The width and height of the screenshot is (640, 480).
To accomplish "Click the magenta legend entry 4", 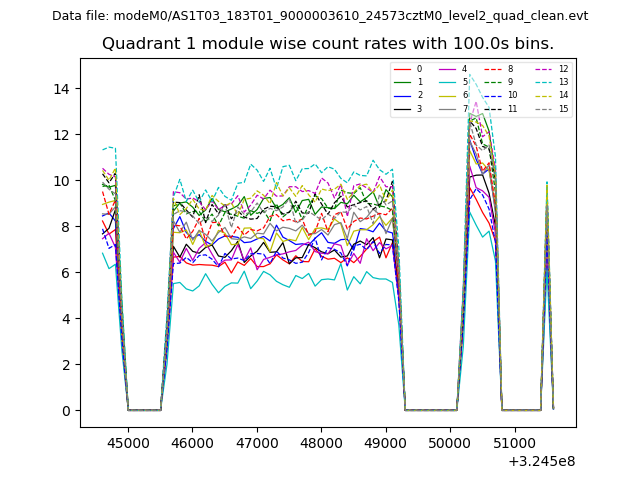I will click(449, 69).
